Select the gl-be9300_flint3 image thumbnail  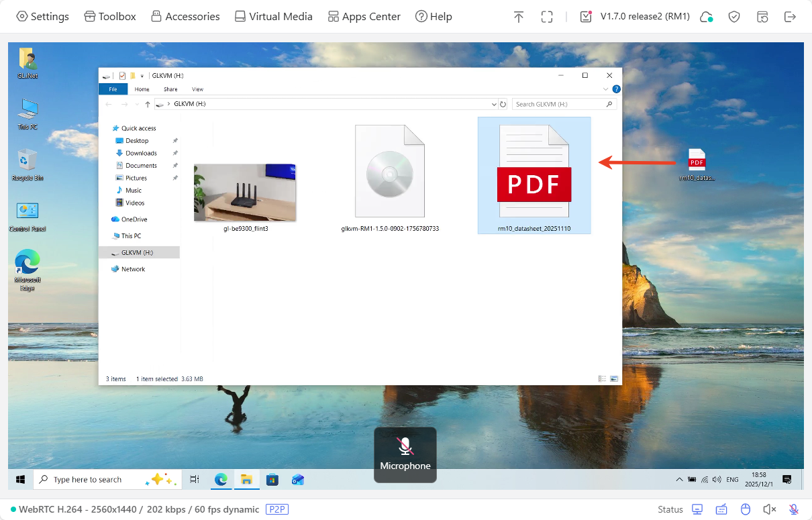[244, 192]
